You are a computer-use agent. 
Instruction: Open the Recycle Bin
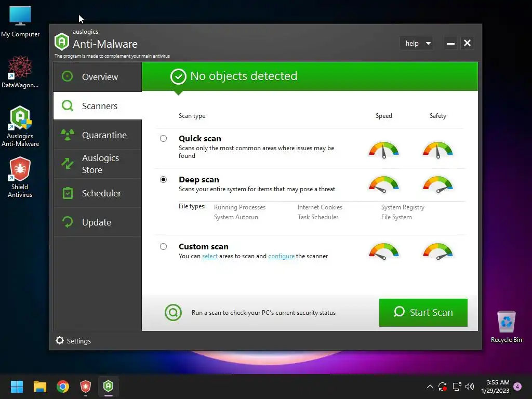(x=506, y=327)
